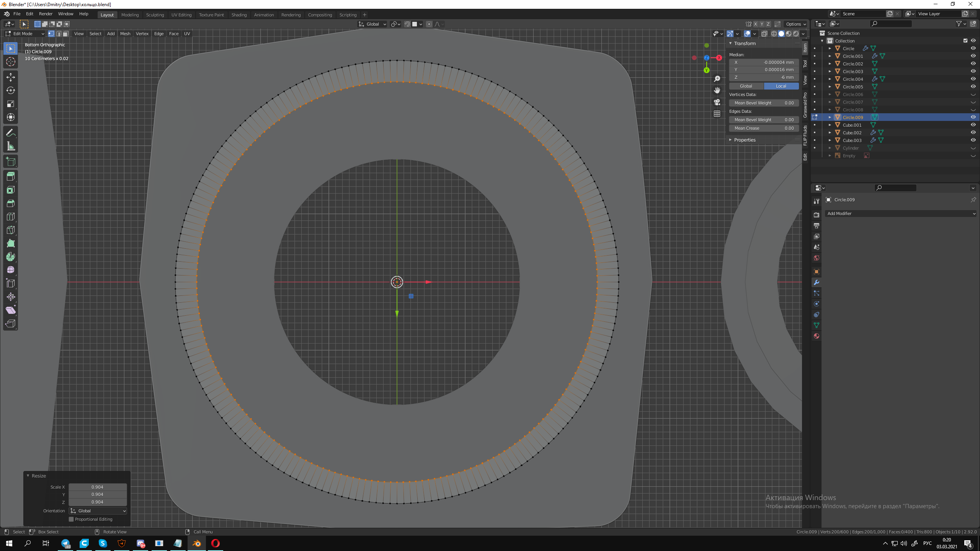Image resolution: width=980 pixels, height=551 pixels.
Task: Open Opera browser from the taskbar
Action: [x=216, y=543]
